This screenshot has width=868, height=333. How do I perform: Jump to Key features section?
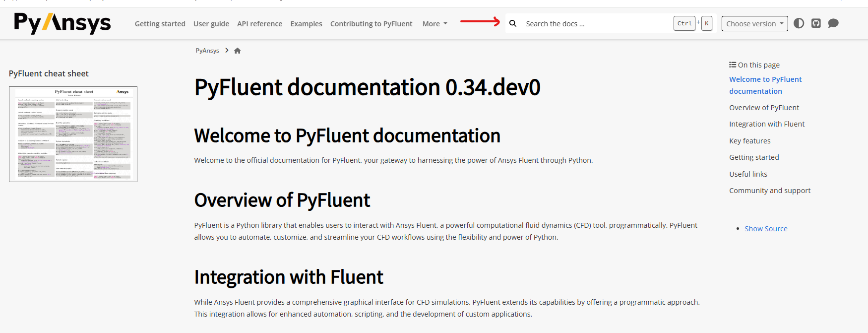click(749, 141)
